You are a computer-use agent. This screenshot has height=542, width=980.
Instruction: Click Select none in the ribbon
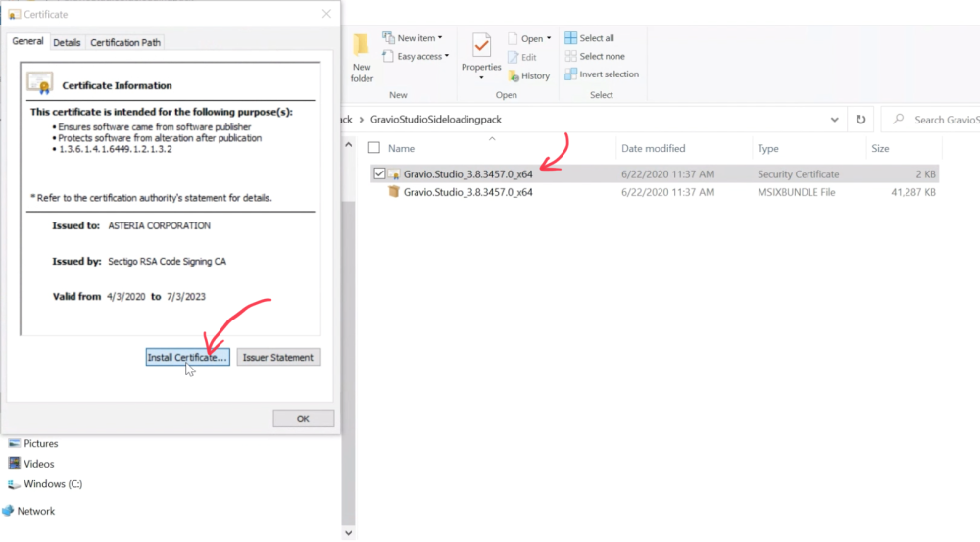pyautogui.click(x=595, y=56)
